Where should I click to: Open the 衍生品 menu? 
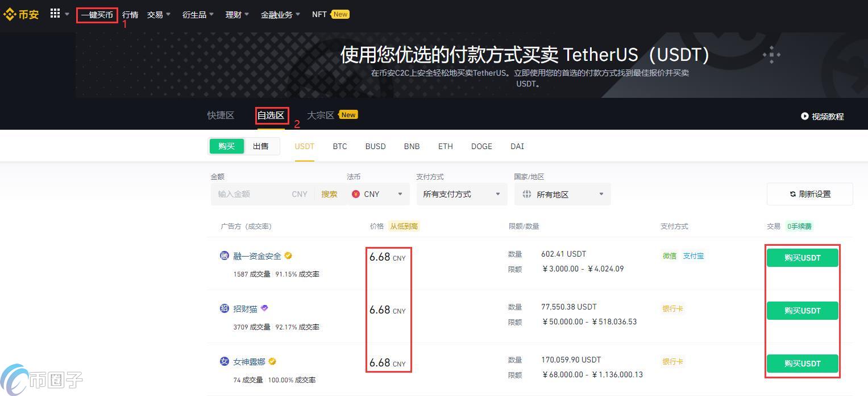coord(194,14)
